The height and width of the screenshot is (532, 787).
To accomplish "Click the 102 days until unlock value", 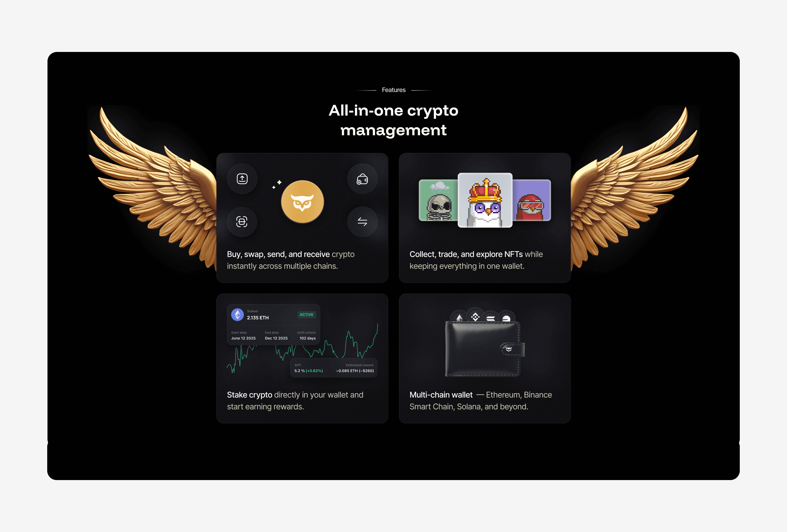I will point(307,338).
